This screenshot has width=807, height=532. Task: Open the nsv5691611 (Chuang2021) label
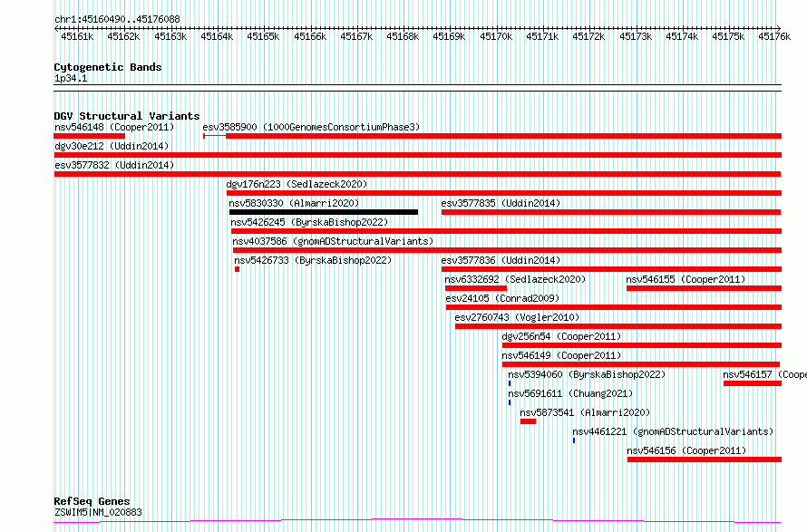click(570, 393)
